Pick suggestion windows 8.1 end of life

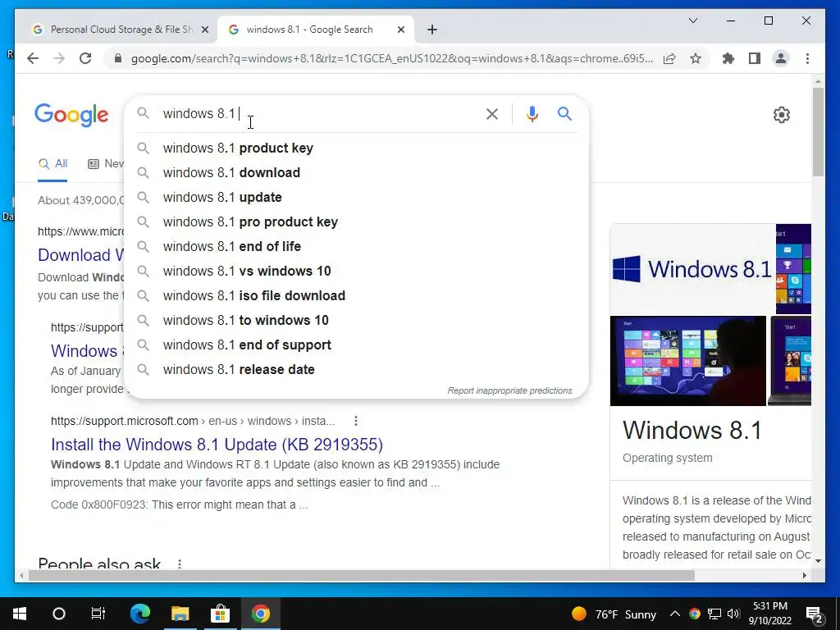356,246
